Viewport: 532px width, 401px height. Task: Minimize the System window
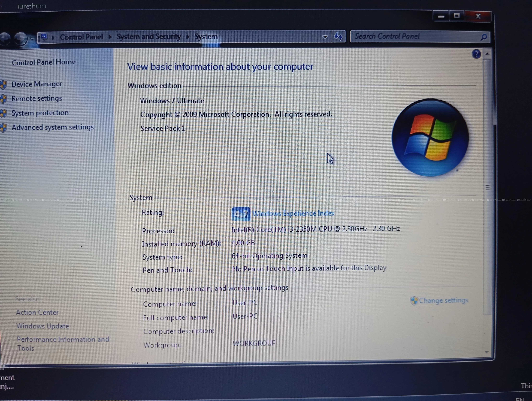click(441, 17)
